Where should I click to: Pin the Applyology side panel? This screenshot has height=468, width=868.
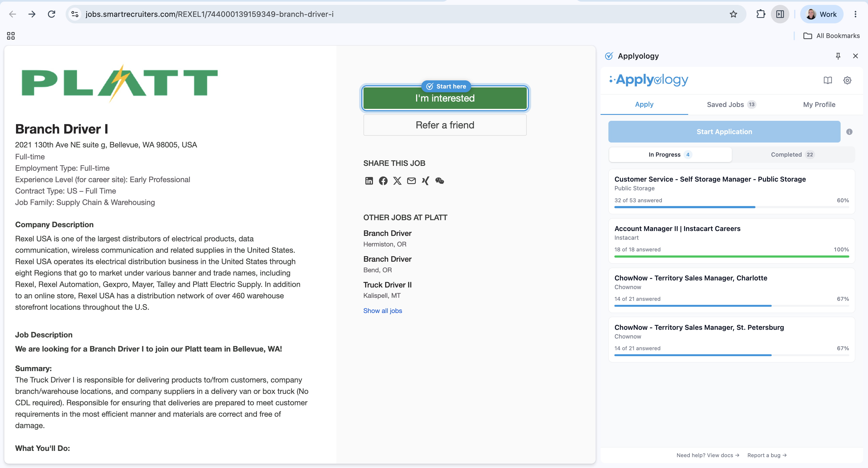(x=838, y=56)
